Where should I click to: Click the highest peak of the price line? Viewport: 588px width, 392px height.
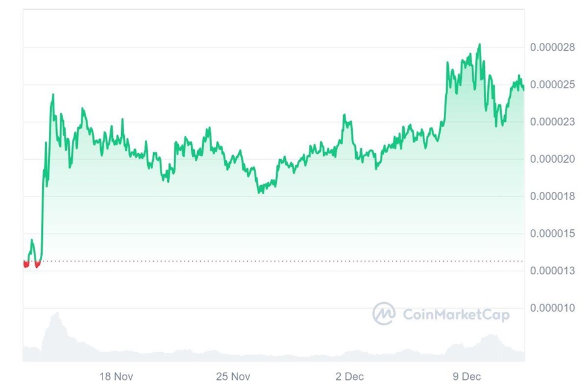click(479, 45)
